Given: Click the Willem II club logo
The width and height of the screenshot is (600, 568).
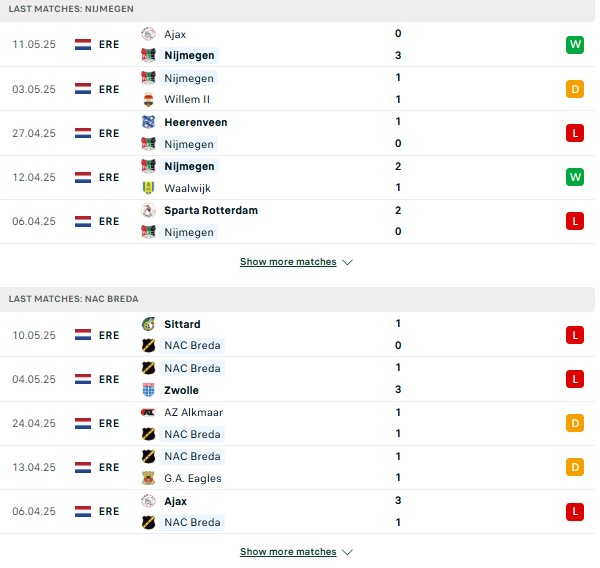Looking at the screenshot, I should (148, 100).
